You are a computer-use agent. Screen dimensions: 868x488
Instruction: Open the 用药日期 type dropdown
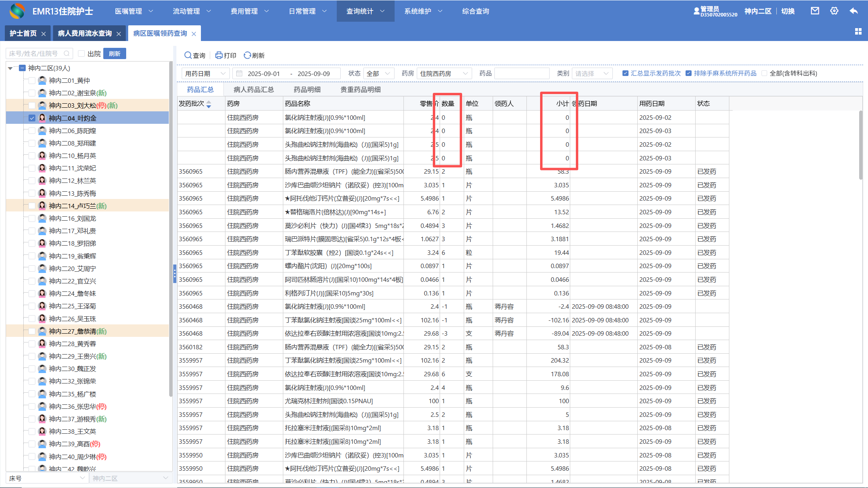tap(206, 74)
